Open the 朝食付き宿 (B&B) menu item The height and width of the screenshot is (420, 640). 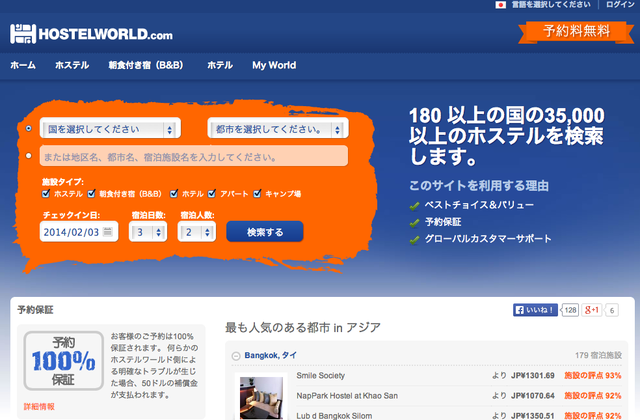click(146, 65)
